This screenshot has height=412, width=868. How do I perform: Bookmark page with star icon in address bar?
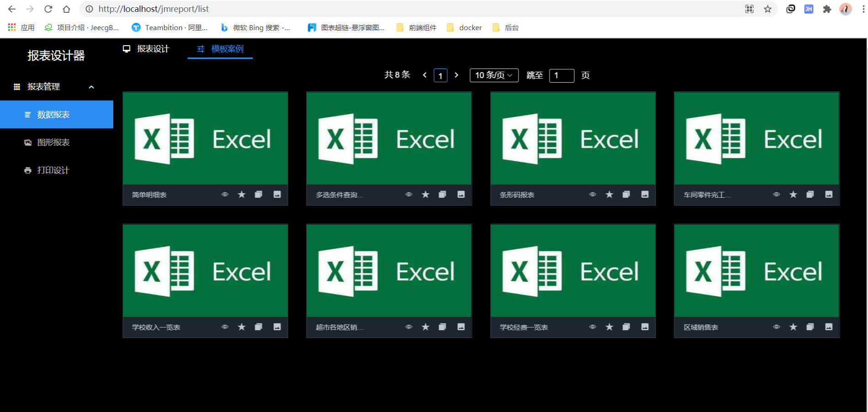pos(768,9)
